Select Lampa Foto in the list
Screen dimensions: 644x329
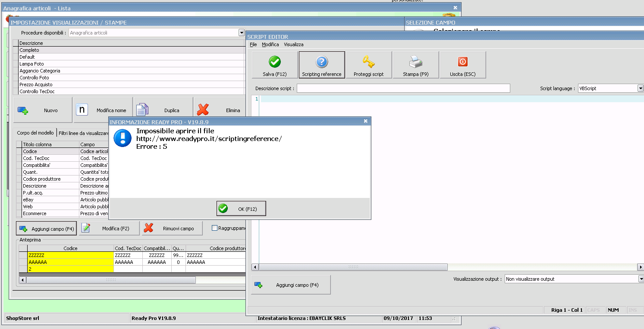(132, 64)
